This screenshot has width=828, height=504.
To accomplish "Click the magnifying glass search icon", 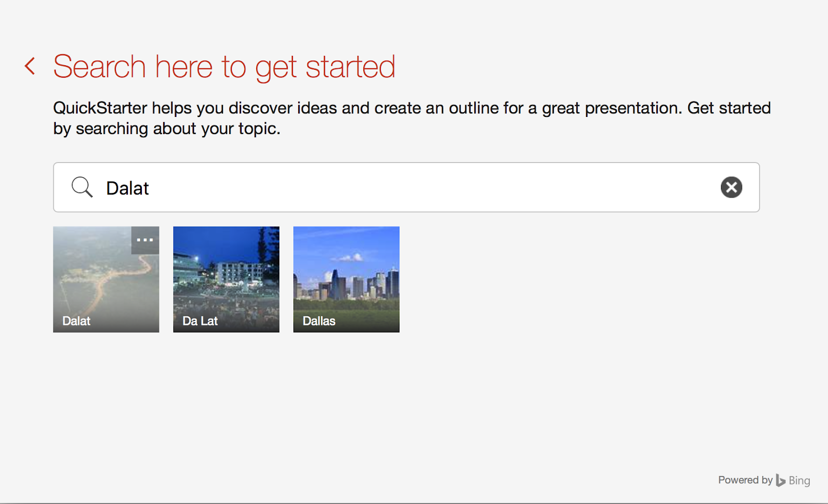I will [82, 187].
